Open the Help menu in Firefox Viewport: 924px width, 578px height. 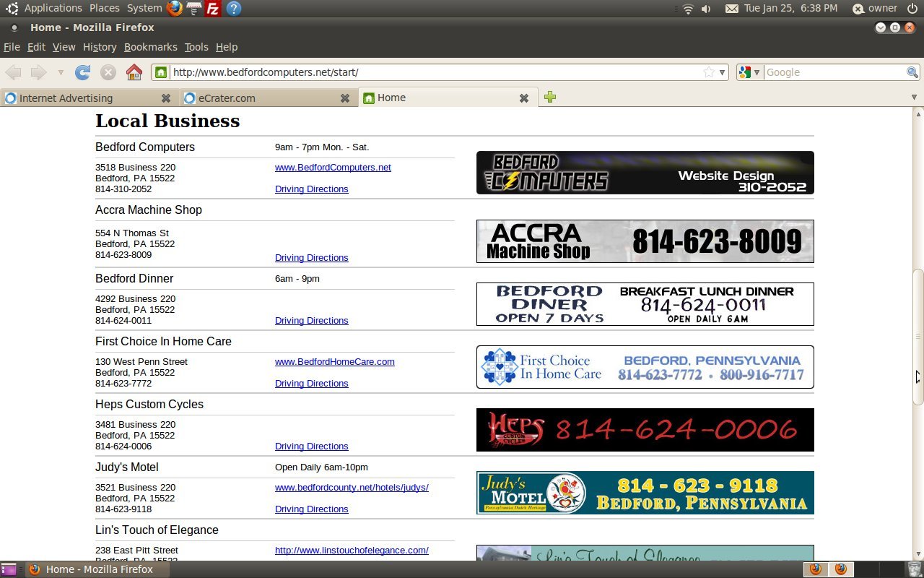click(x=227, y=47)
